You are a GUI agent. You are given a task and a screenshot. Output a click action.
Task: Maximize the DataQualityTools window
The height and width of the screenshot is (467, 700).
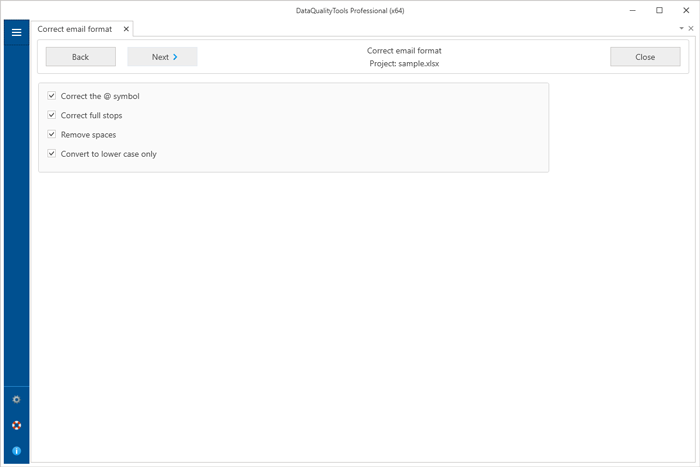tap(659, 10)
